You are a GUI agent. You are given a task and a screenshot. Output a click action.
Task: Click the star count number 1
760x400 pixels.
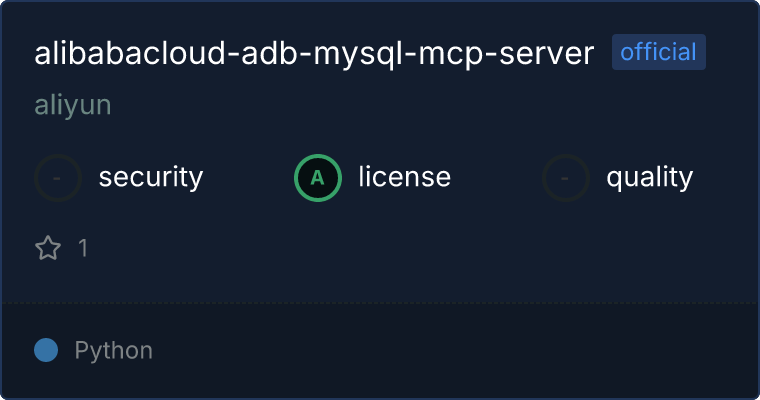pyautogui.click(x=83, y=248)
